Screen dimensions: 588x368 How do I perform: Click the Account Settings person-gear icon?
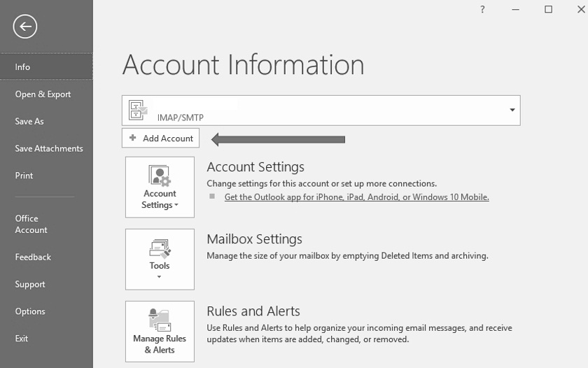[x=160, y=176]
